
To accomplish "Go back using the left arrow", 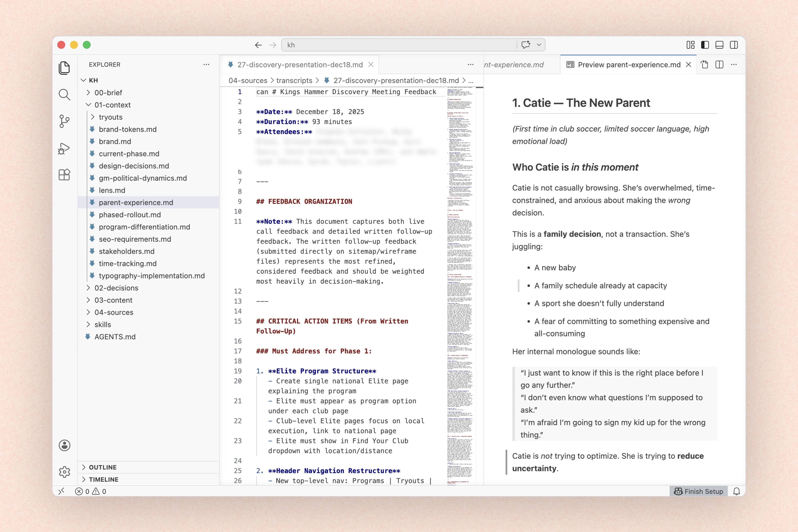I will coord(258,45).
